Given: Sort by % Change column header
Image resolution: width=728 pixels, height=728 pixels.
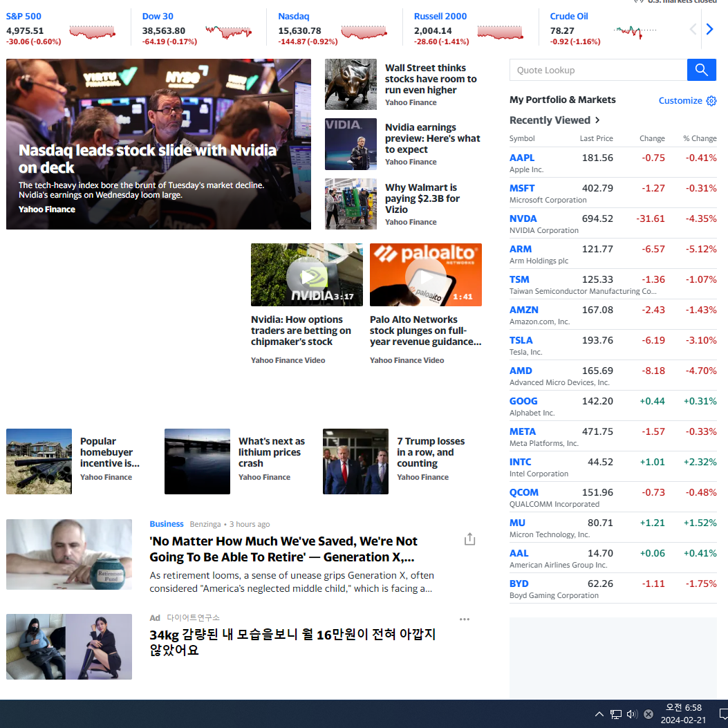Looking at the screenshot, I should pyautogui.click(x=700, y=138).
